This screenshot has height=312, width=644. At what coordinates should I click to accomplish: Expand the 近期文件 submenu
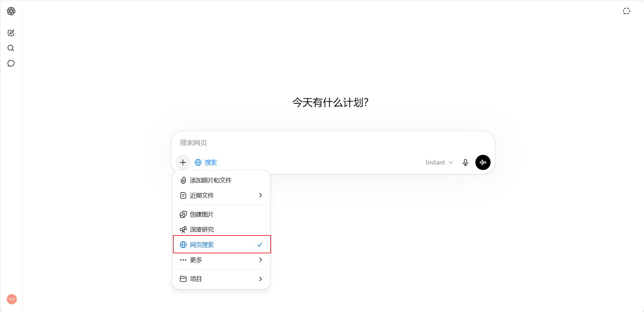tap(221, 196)
